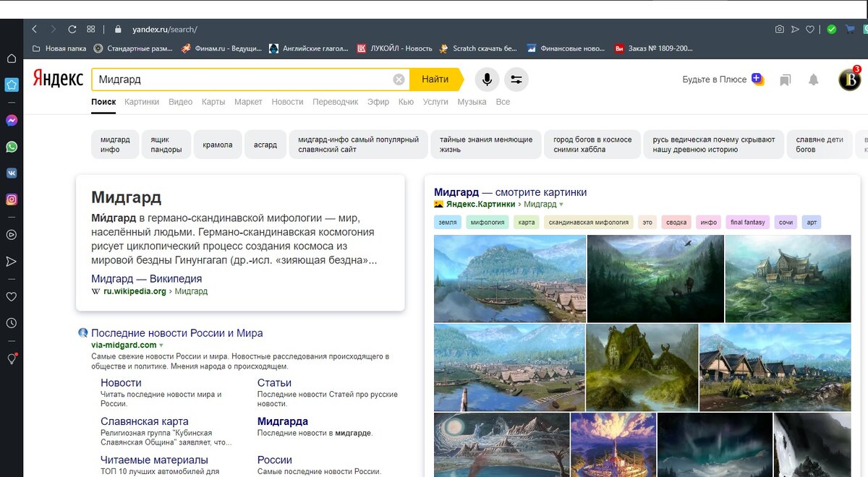Viewport: 868px width, 477px height.
Task: Open search settings sliders icon
Action: click(x=516, y=79)
